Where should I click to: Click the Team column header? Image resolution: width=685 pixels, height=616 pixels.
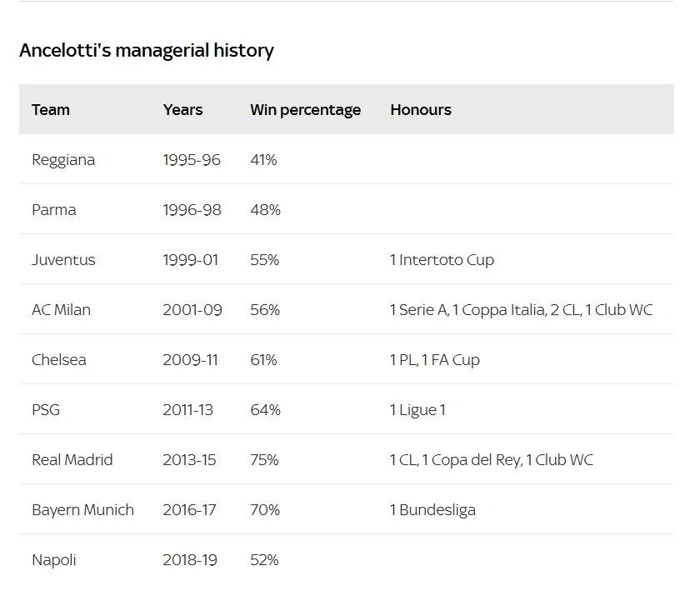pyautogui.click(x=51, y=109)
